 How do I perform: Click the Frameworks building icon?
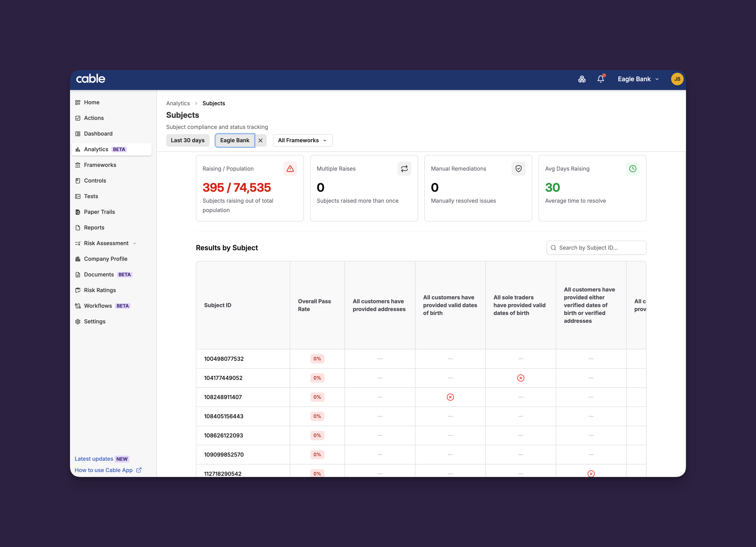pyautogui.click(x=78, y=165)
